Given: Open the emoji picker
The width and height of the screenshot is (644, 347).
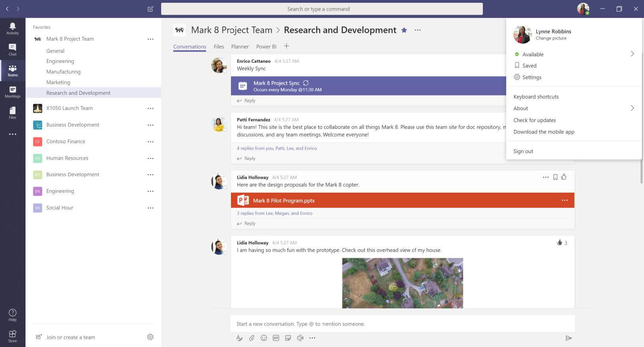Looking at the screenshot, I should [x=264, y=338].
